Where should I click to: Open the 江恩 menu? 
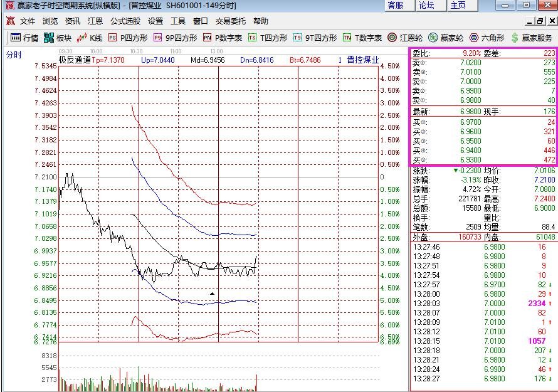tap(95, 21)
